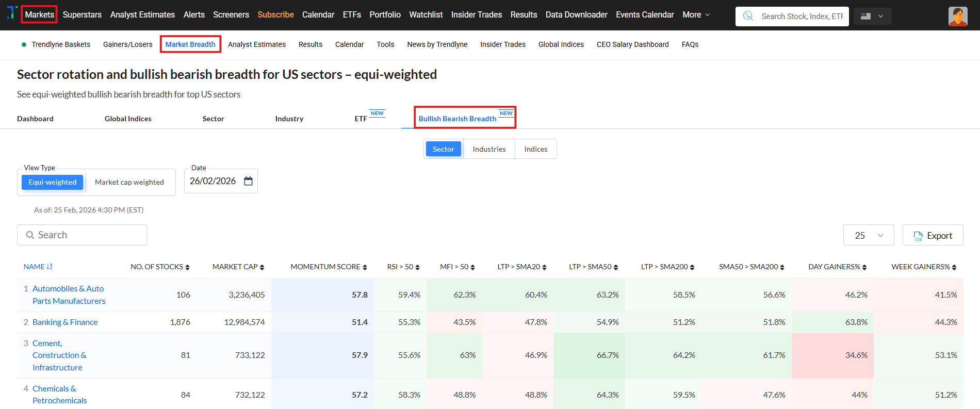The height and width of the screenshot is (409, 980).
Task: Switch breadth view to Industries
Action: (489, 149)
